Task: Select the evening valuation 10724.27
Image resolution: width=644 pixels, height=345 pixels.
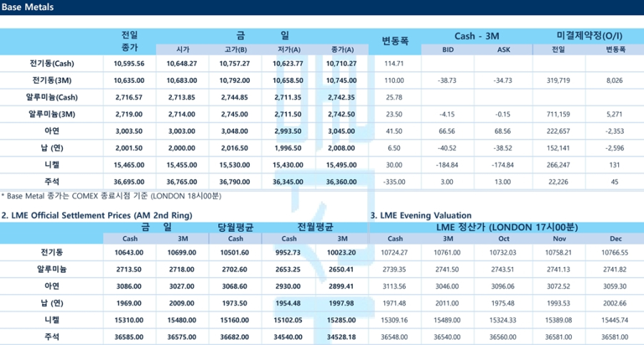Action: (x=394, y=253)
